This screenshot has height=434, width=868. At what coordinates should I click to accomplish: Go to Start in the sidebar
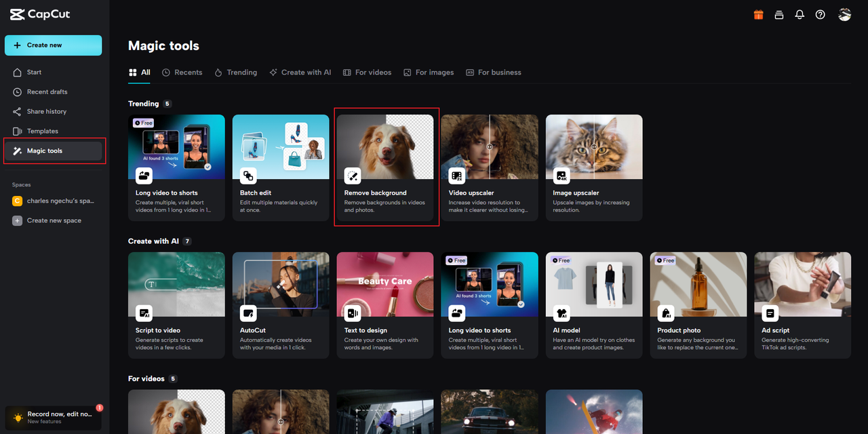[x=54, y=72]
